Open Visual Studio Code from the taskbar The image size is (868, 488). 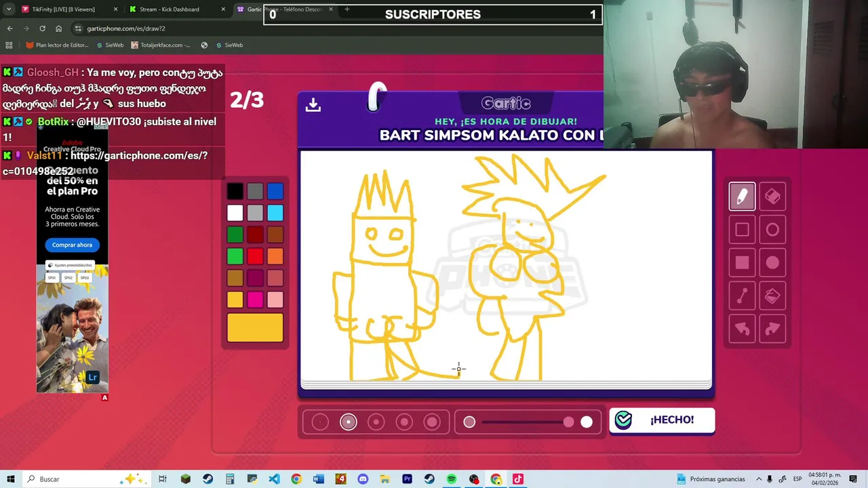pos(274,479)
